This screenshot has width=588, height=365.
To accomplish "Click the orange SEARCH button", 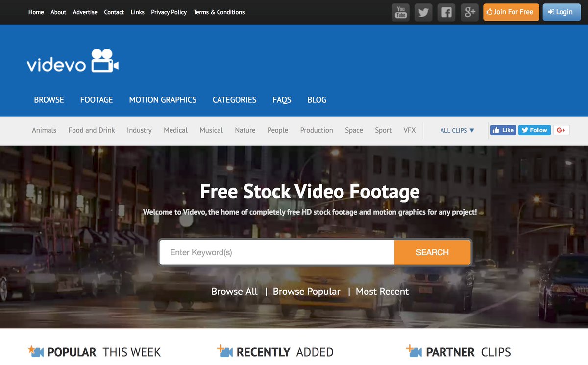I will point(432,252).
